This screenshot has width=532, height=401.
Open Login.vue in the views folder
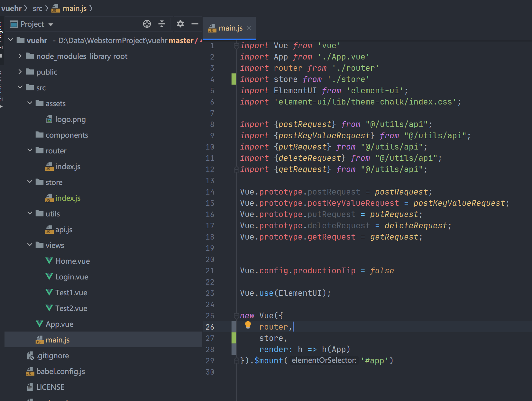tap(72, 277)
